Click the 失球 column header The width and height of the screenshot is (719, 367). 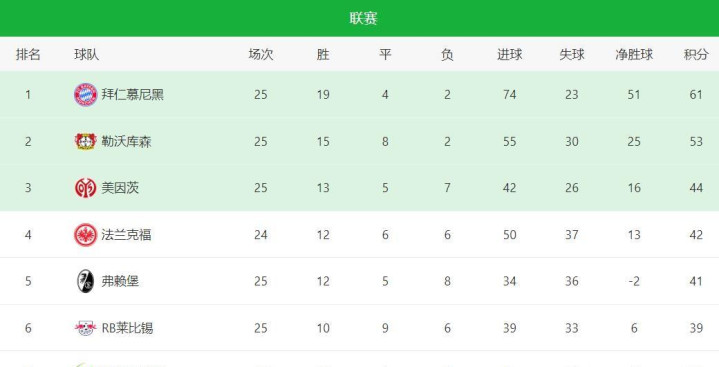click(572, 55)
